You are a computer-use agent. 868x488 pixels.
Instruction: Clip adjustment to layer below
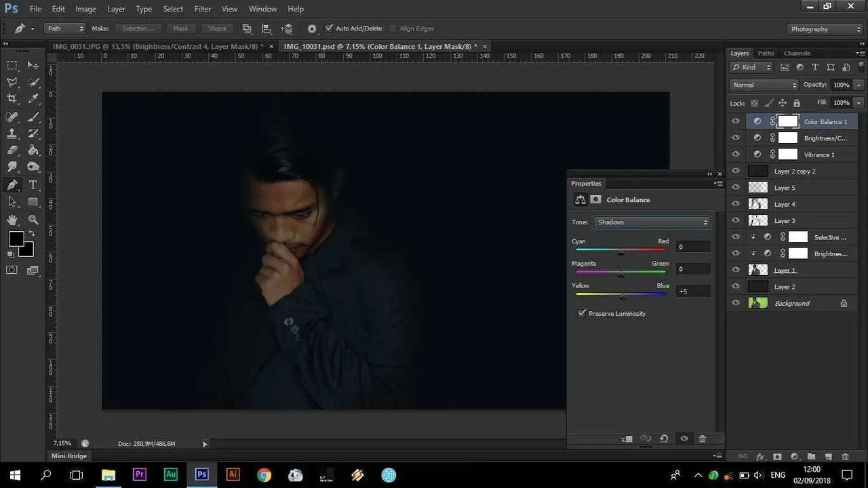(627, 439)
